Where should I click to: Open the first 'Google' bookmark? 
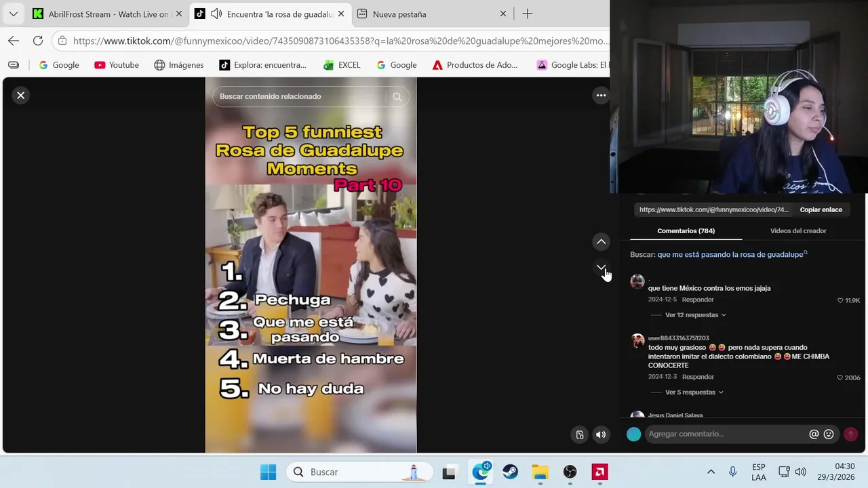click(x=59, y=65)
